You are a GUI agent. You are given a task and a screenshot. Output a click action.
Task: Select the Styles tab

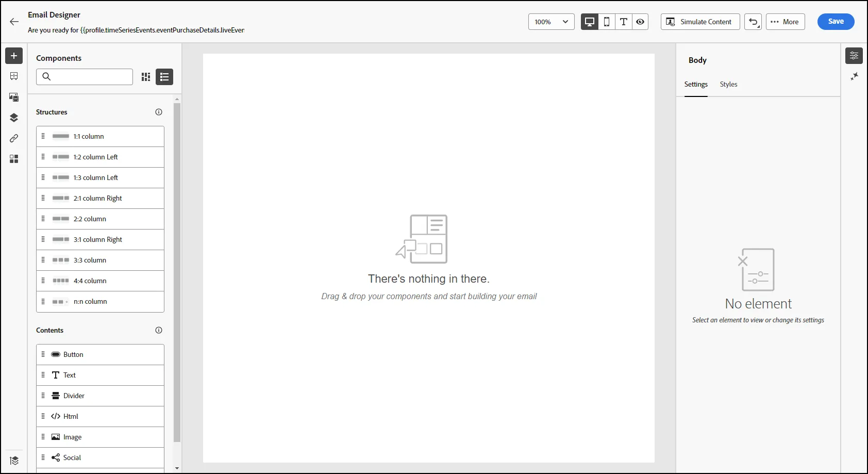[728, 84]
